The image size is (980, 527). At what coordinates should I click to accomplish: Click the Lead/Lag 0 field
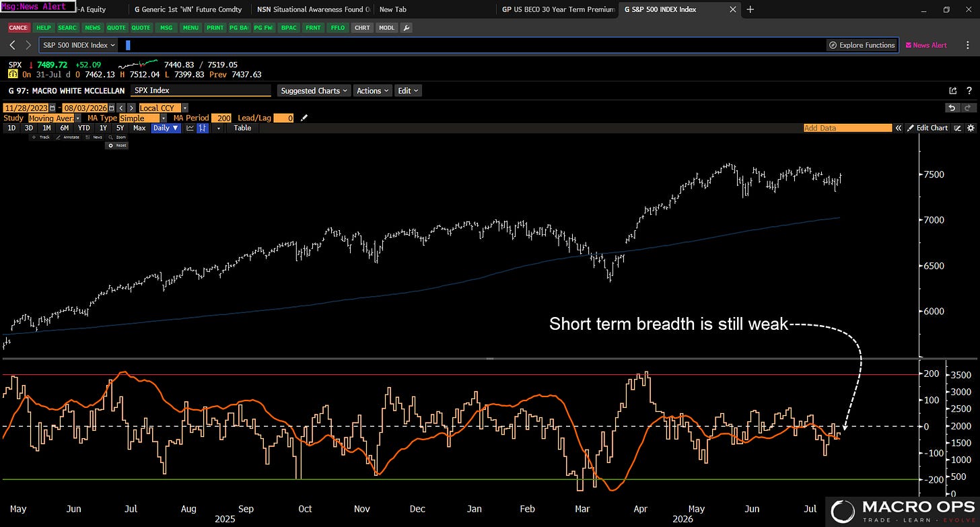pos(284,118)
